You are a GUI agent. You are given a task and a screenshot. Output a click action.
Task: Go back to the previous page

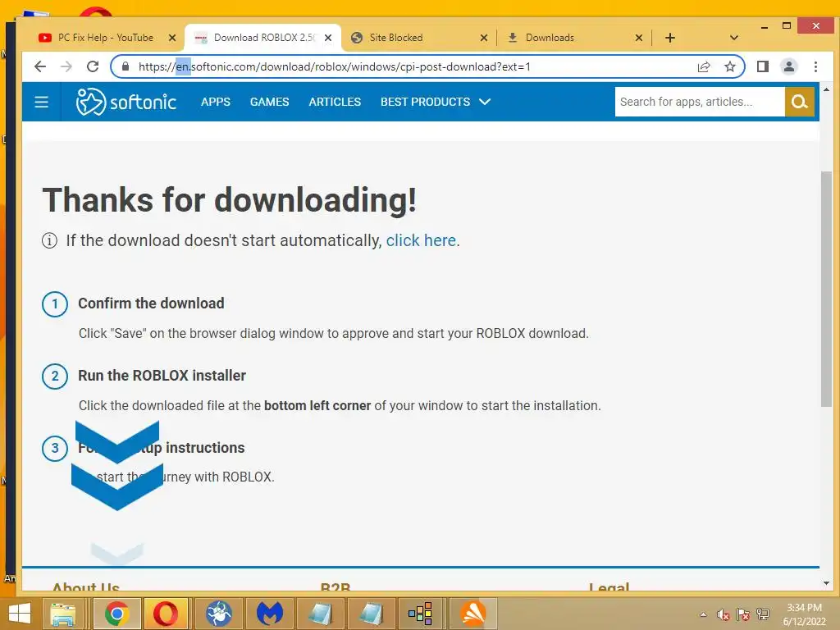tap(40, 66)
